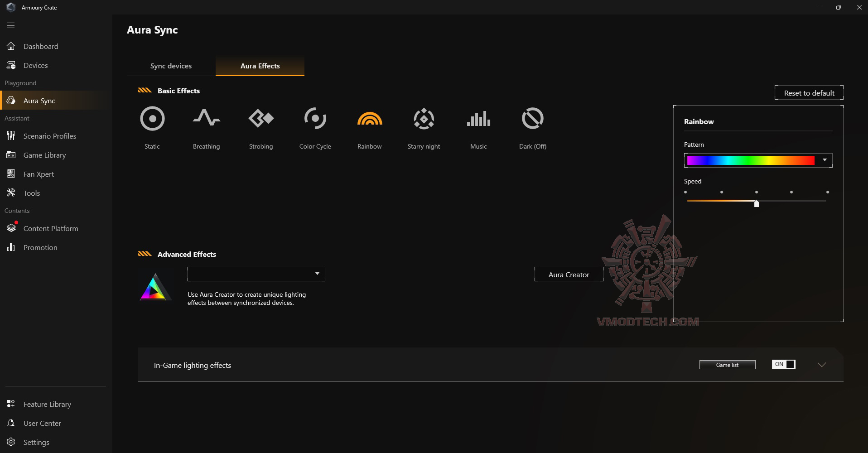The image size is (868, 453).
Task: Click the Devices sidebar icon
Action: pos(11,65)
